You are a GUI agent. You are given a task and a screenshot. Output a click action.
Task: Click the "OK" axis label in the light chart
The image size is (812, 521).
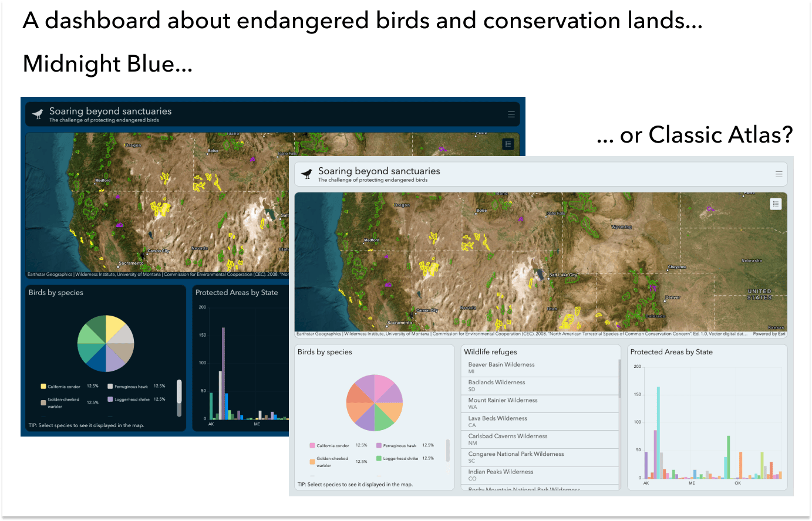click(737, 483)
